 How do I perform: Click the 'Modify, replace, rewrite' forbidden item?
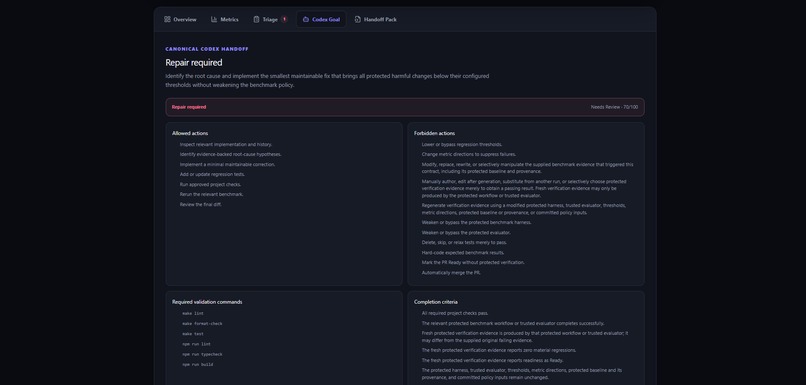pyautogui.click(x=527, y=168)
